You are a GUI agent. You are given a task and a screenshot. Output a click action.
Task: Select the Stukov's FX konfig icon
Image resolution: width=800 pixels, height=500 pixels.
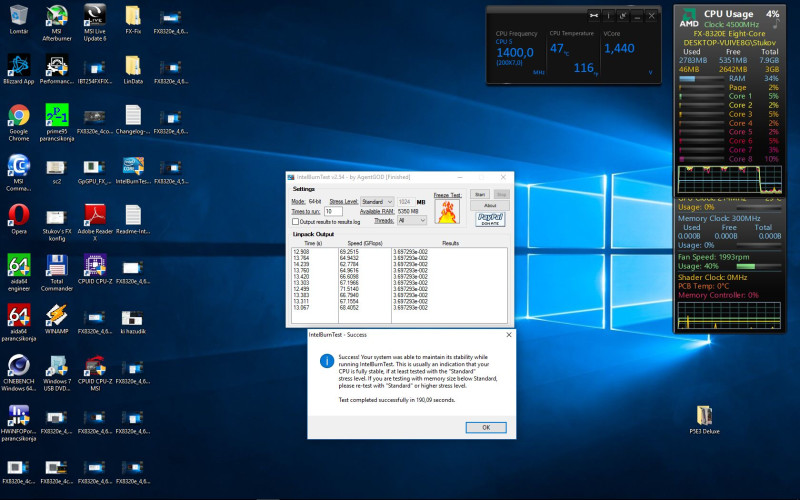[57, 218]
